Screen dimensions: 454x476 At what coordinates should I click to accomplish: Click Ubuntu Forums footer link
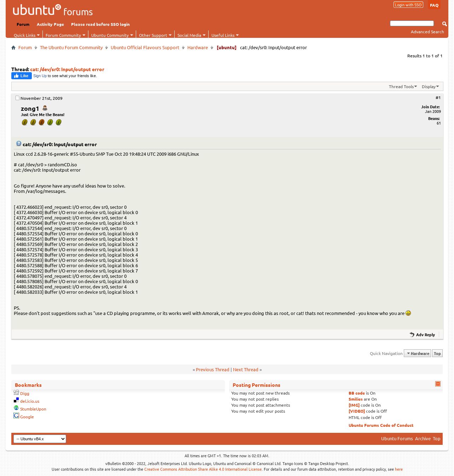pos(397,438)
